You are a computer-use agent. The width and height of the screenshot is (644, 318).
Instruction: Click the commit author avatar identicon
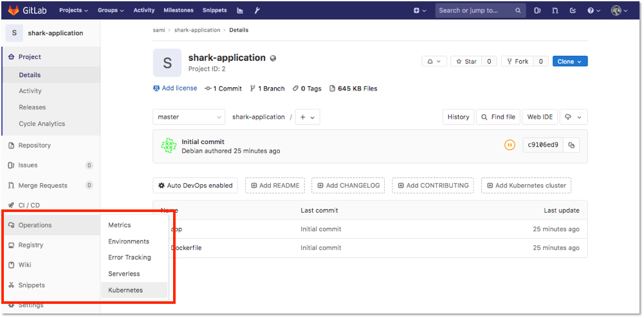[x=169, y=146]
